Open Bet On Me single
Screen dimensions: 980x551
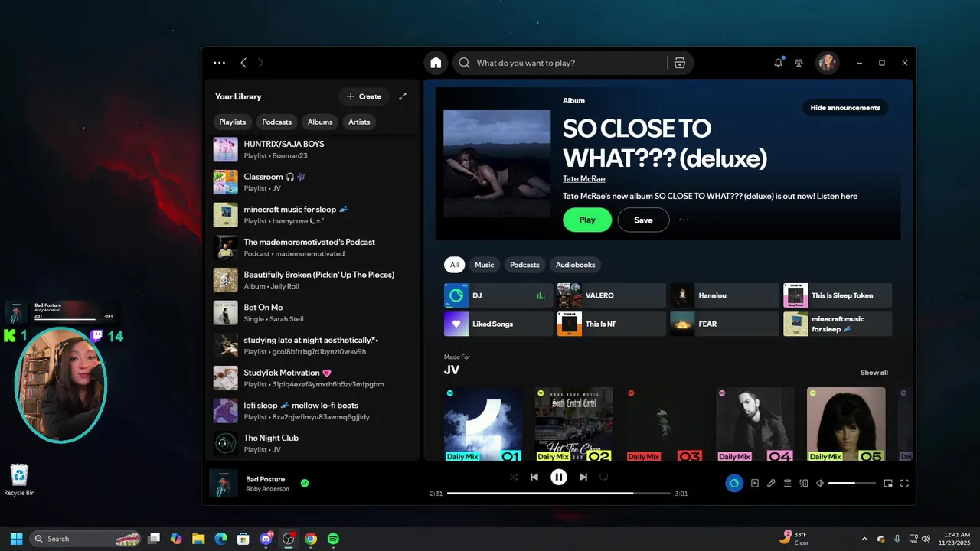pos(314,313)
